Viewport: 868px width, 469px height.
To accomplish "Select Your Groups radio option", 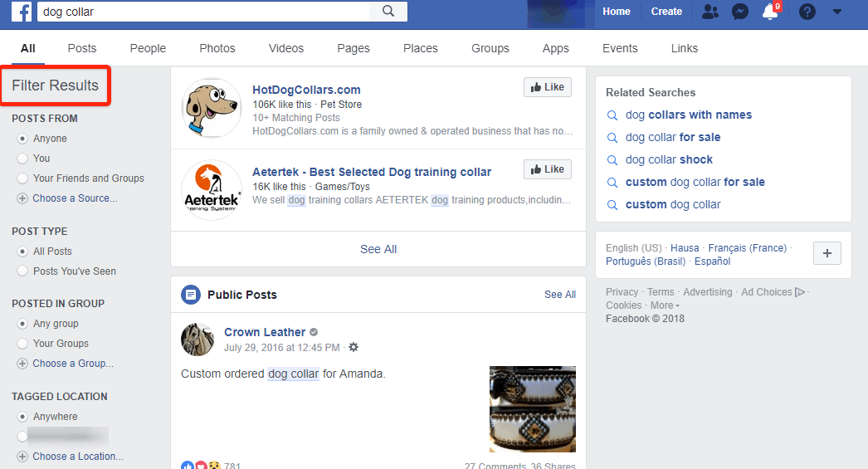I will 22,344.
